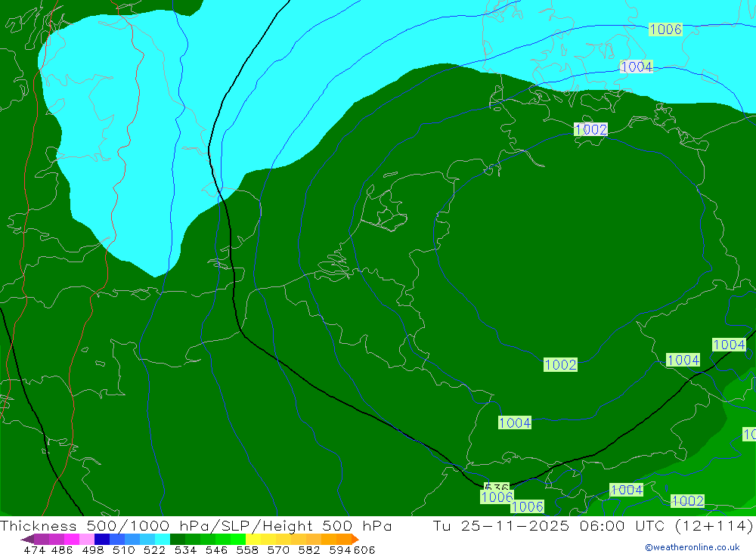The image size is (756, 554).
Task: Click the 582 legend value
Action: (x=308, y=549)
